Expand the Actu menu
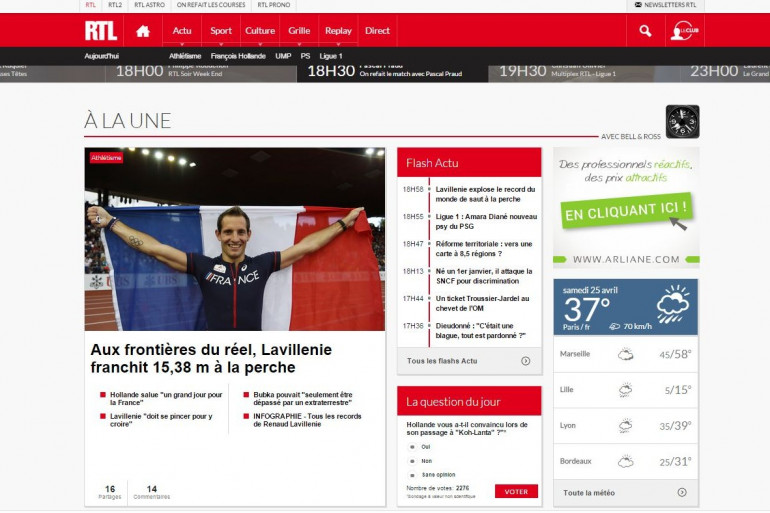 (x=182, y=31)
